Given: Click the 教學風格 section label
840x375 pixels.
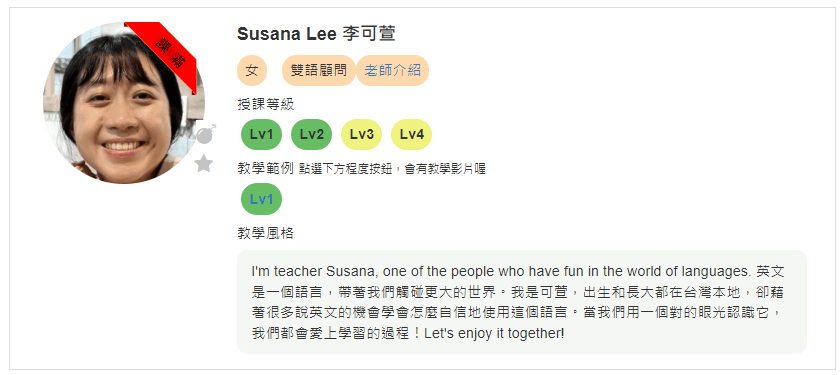Looking at the screenshot, I should click(266, 234).
